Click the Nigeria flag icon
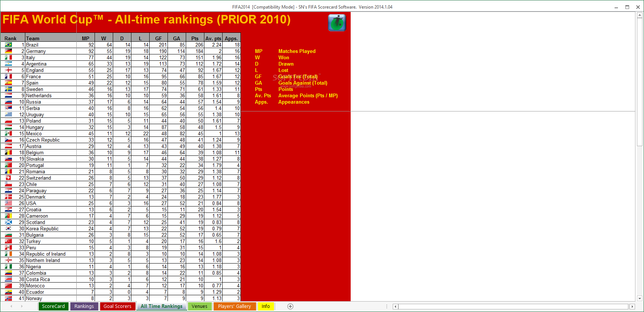 pyautogui.click(x=8, y=267)
